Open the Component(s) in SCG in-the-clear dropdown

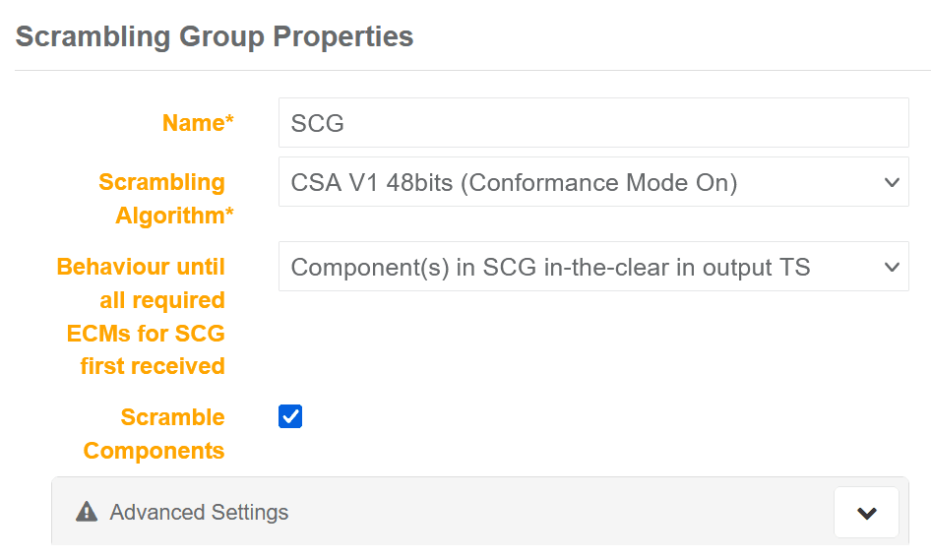592,268
